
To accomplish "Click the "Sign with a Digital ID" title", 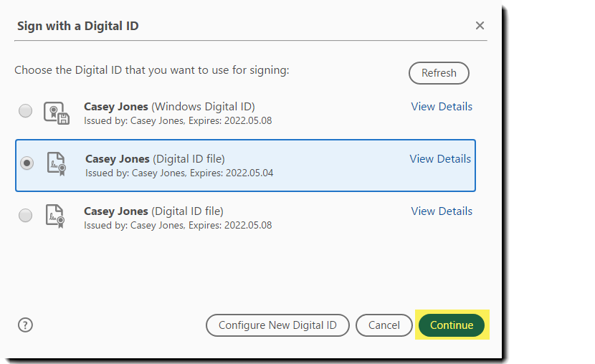I will [78, 26].
